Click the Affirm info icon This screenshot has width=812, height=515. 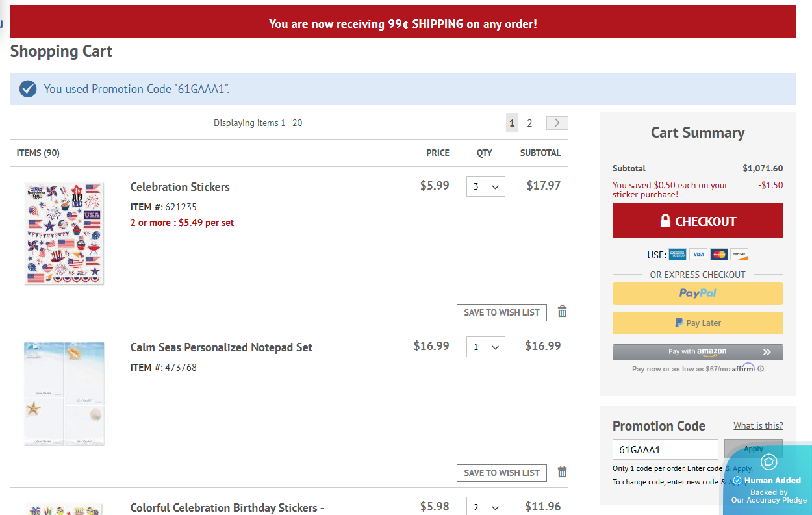[x=761, y=369]
